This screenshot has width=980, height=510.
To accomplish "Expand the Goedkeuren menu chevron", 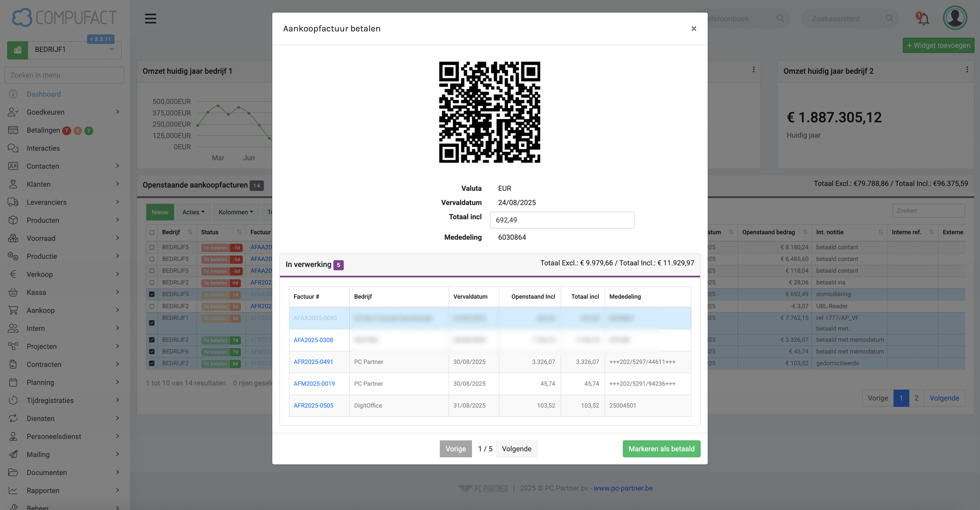I will tap(118, 112).
